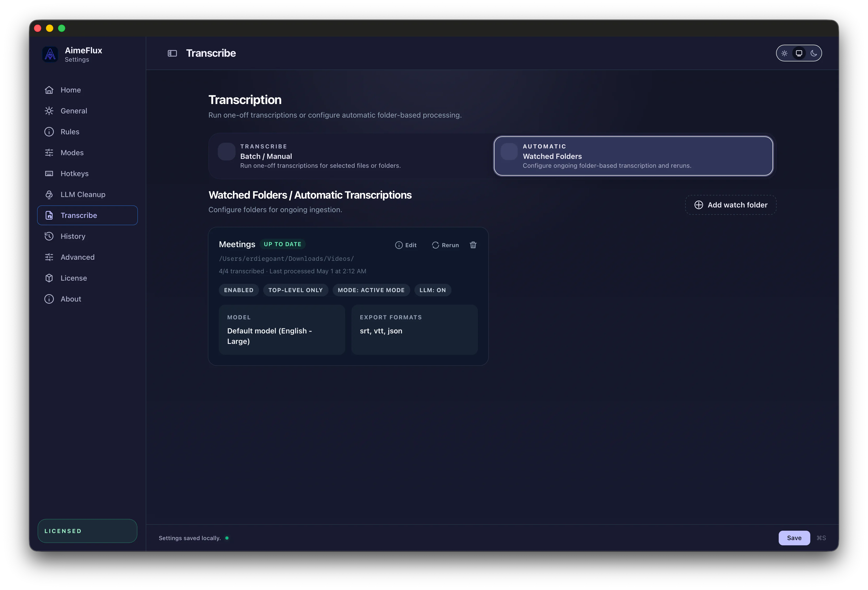Viewport: 868px width, 590px height.
Task: Click the Advanced sliders icon
Action: point(49,257)
